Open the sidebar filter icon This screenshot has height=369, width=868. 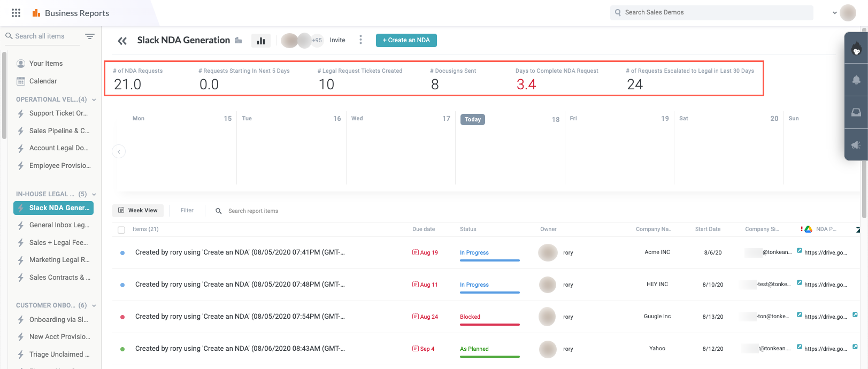90,36
